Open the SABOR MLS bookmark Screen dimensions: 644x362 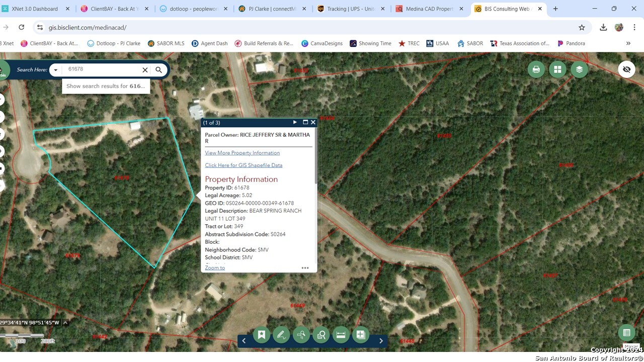point(166,43)
